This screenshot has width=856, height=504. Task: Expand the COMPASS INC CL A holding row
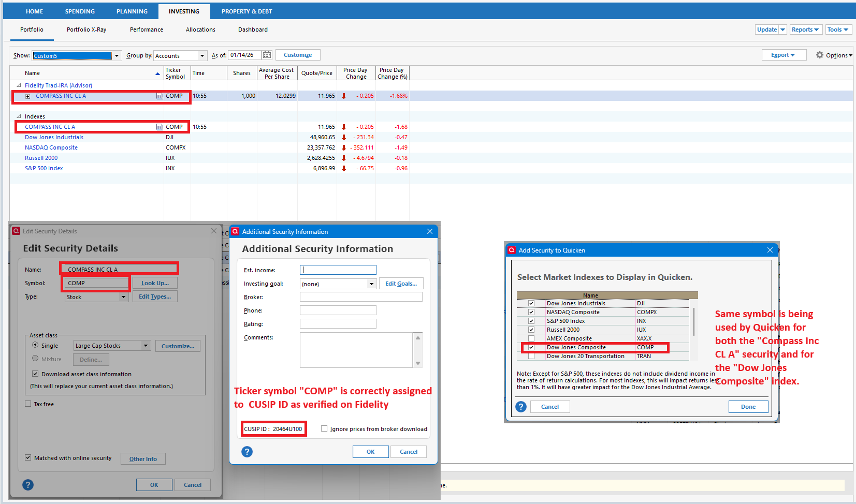click(28, 96)
